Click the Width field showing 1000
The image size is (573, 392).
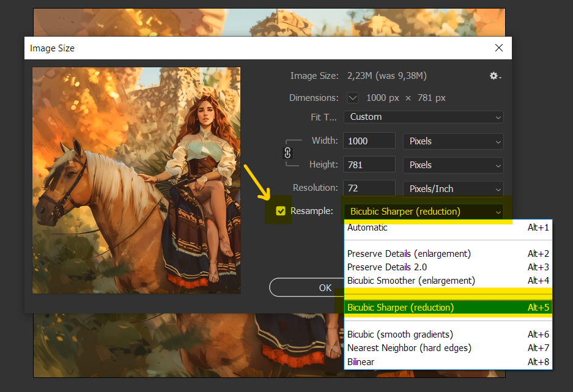click(x=369, y=141)
